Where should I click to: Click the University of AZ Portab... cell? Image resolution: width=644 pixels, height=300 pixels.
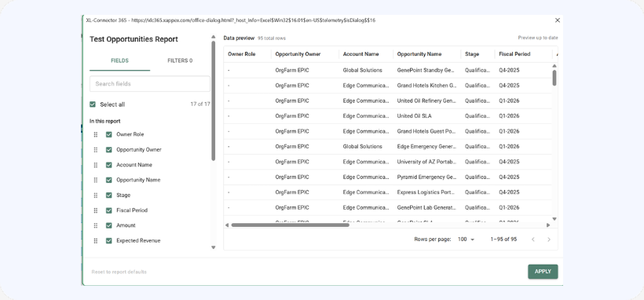[x=426, y=162]
